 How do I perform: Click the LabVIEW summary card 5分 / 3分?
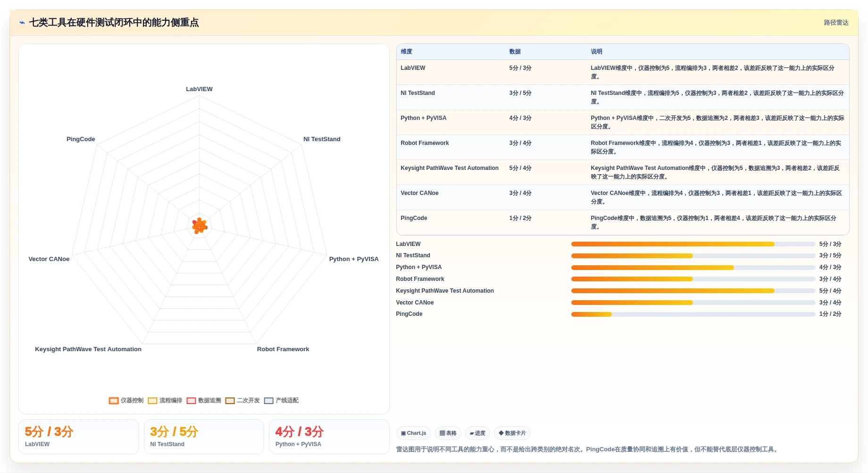[79, 437]
